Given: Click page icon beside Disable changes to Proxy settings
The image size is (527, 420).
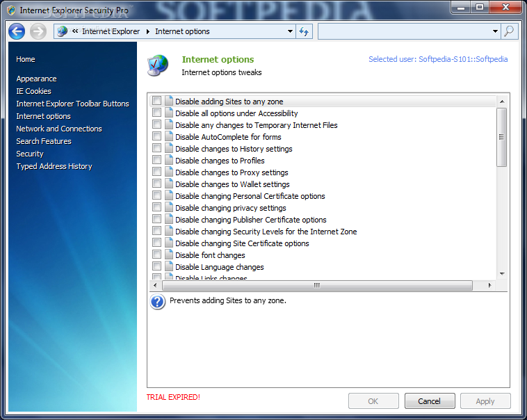Looking at the screenshot, I should coord(169,172).
